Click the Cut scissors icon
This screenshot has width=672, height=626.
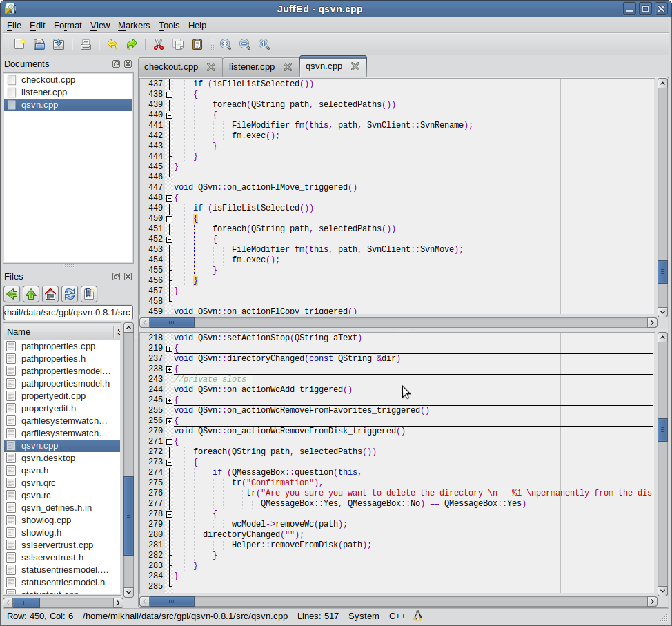tap(159, 44)
